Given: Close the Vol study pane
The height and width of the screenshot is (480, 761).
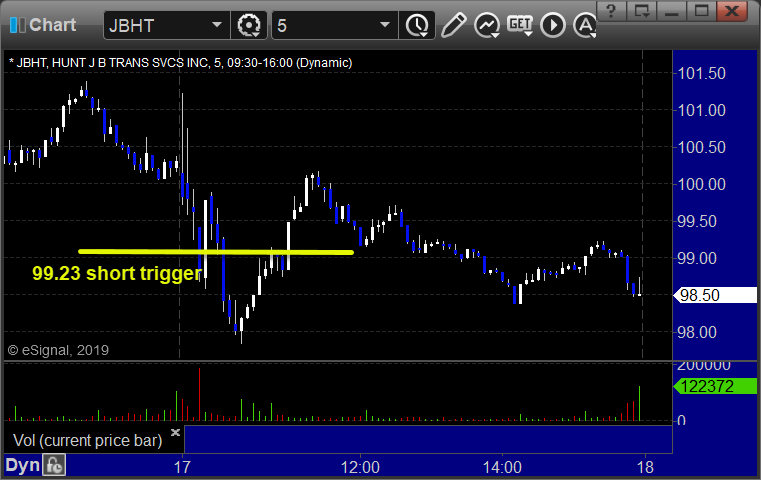Looking at the screenshot, I should pyautogui.click(x=175, y=432).
